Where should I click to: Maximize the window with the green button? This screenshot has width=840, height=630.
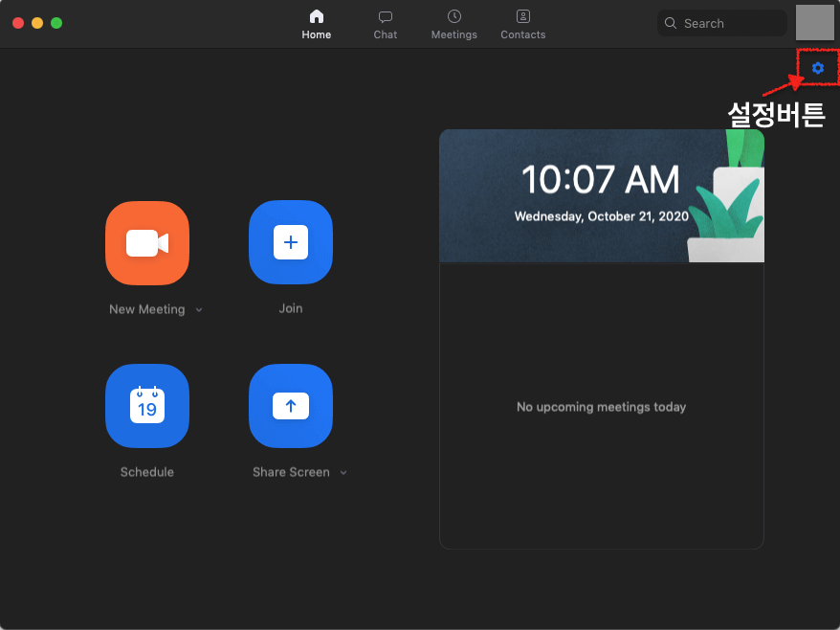click(x=56, y=23)
